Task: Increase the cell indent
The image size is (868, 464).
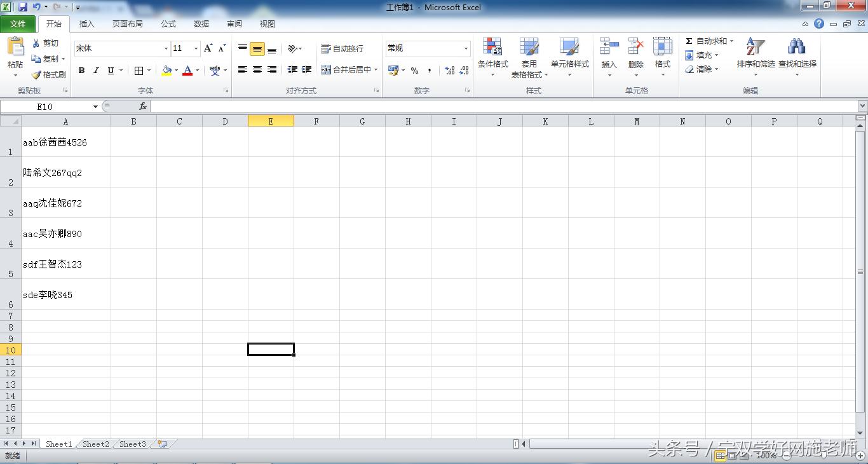Action: click(307, 70)
